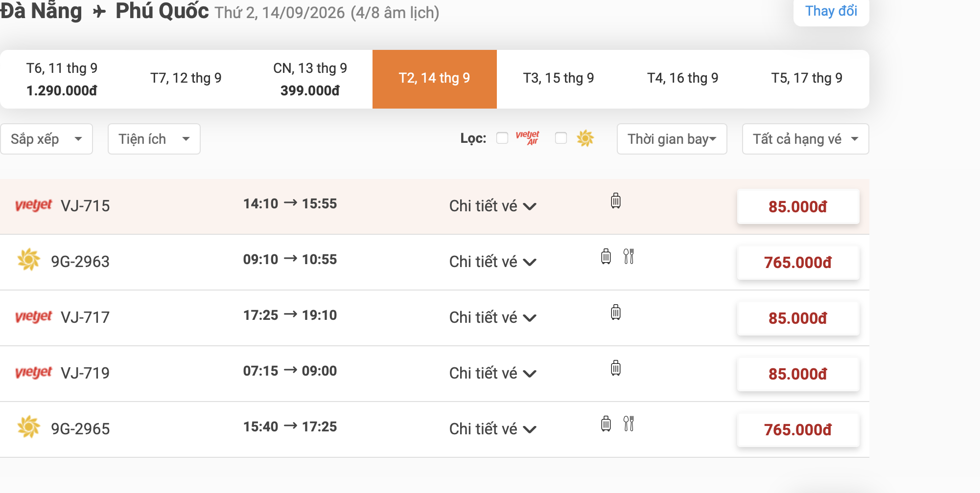Open the Thời gian bay dropdown
This screenshot has height=493, width=980.
tap(672, 139)
